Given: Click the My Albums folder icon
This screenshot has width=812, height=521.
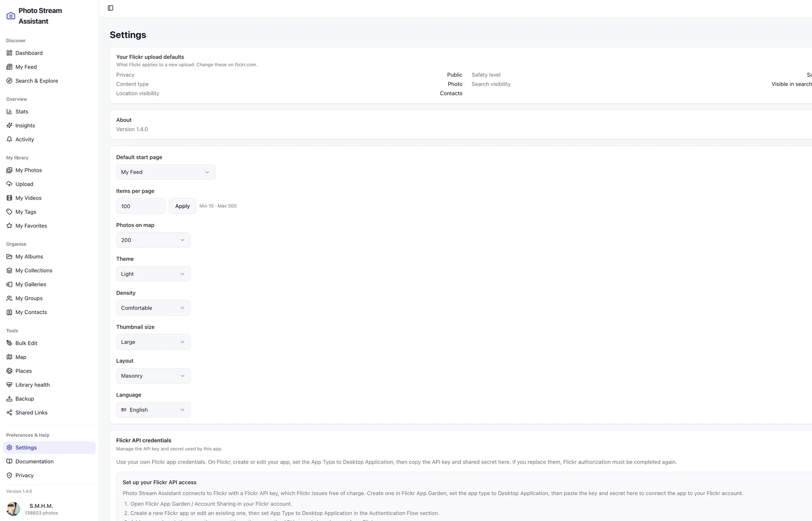Looking at the screenshot, I should pyautogui.click(x=9, y=256).
